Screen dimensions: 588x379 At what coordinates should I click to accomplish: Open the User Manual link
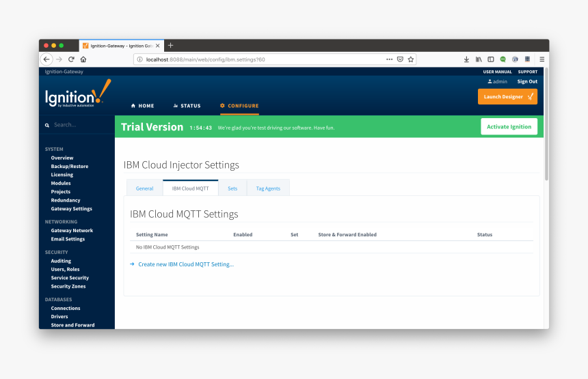coord(497,72)
